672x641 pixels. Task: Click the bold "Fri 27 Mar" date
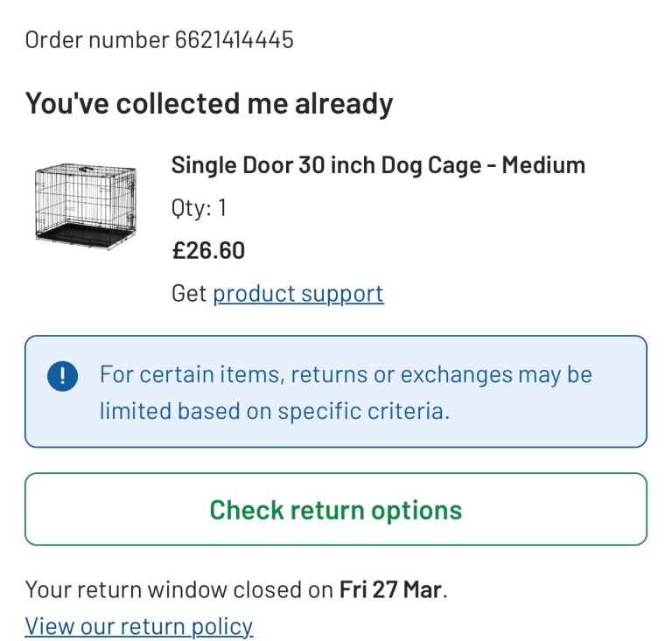[390, 589]
